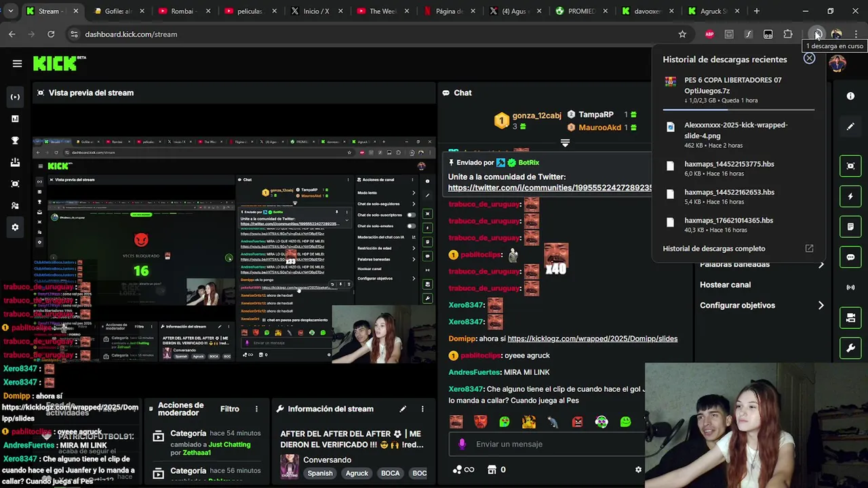Open the full download history external-link icon
868x488 pixels.
pos(809,249)
